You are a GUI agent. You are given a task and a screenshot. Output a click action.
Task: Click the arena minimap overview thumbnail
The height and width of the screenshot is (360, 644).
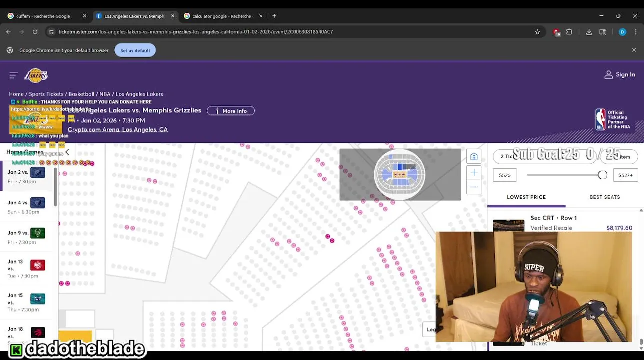point(400,175)
